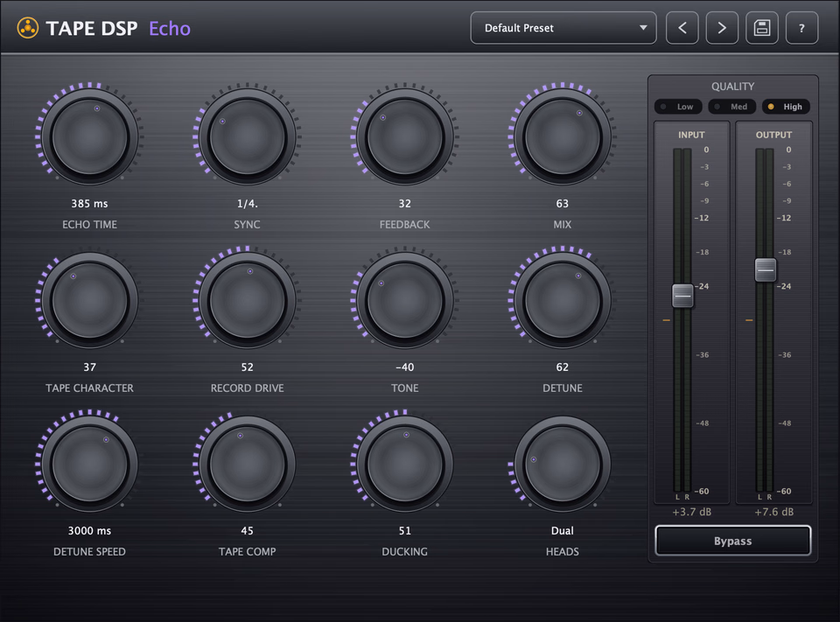Click the 62 detune value
The height and width of the screenshot is (622, 840).
pyautogui.click(x=563, y=367)
